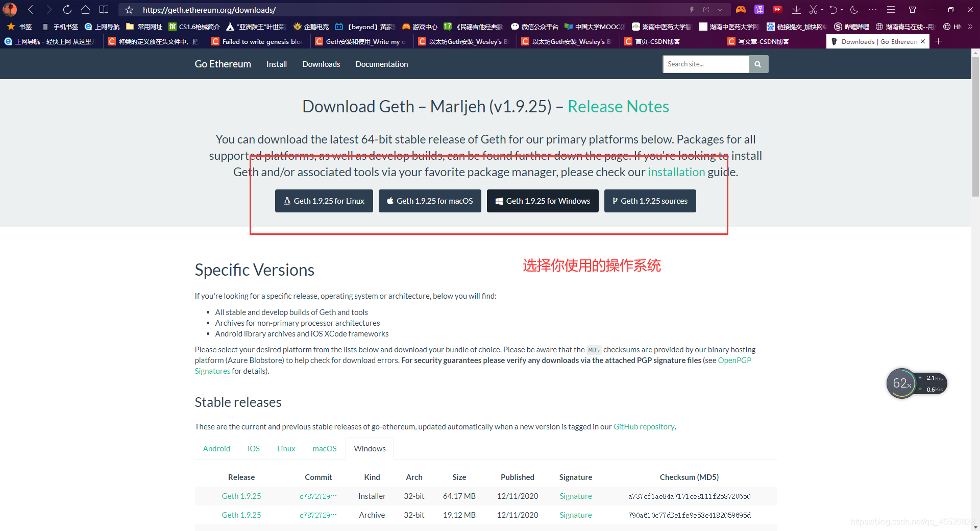
Task: Go back to the previous page
Action: point(31,10)
